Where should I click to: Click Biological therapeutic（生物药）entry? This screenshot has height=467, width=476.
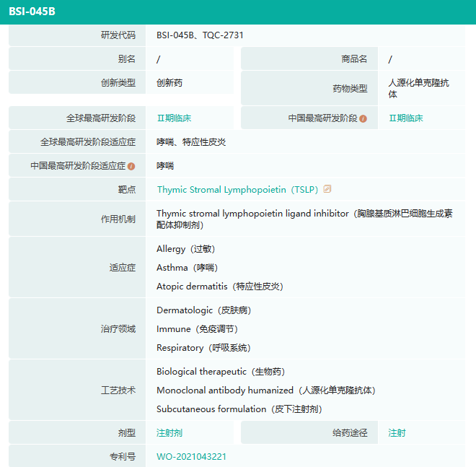221,372
